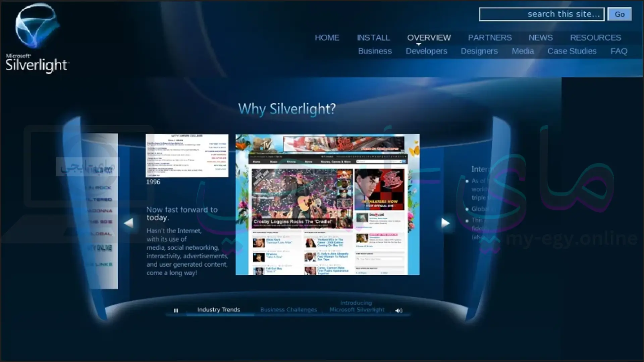Click the 1996 caption label
The width and height of the screenshot is (644, 362).
pos(153,182)
